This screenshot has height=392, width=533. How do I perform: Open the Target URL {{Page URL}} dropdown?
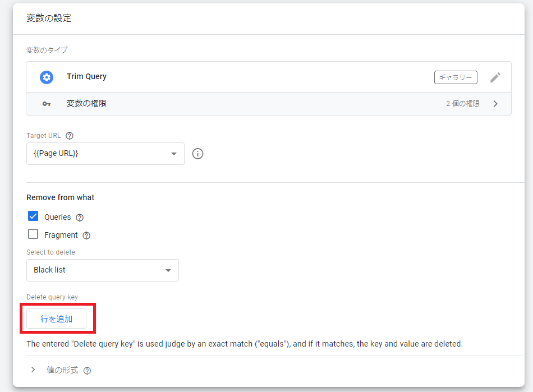[x=105, y=154]
